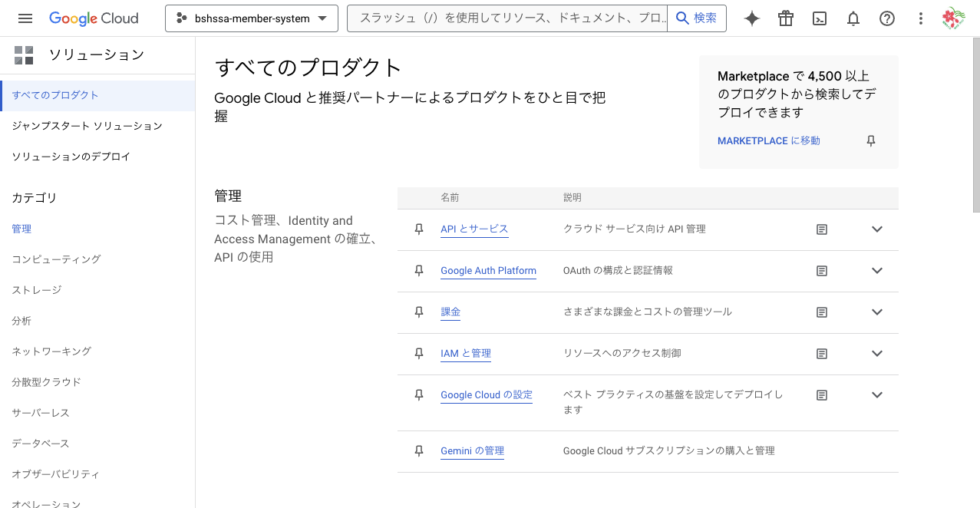
Task: Open the notifications bell
Action: [x=853, y=18]
